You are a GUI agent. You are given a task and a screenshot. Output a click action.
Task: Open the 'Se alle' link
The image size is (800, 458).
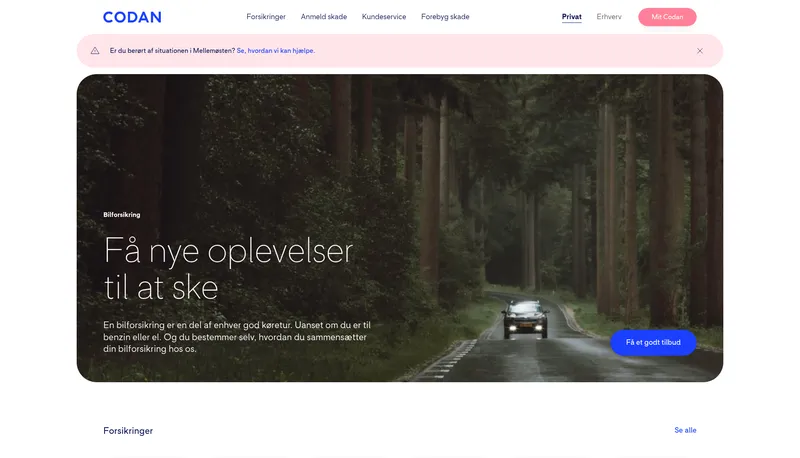685,430
